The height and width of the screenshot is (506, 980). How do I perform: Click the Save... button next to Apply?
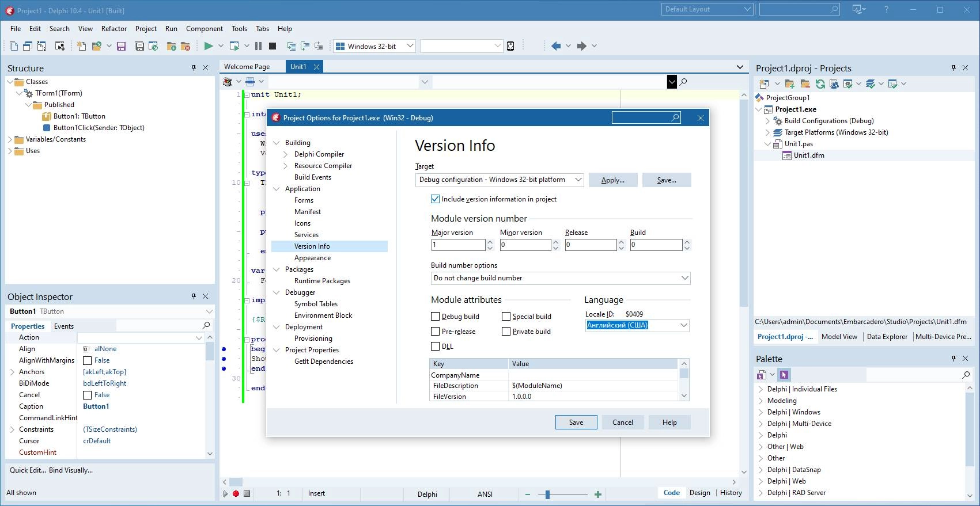(x=667, y=180)
